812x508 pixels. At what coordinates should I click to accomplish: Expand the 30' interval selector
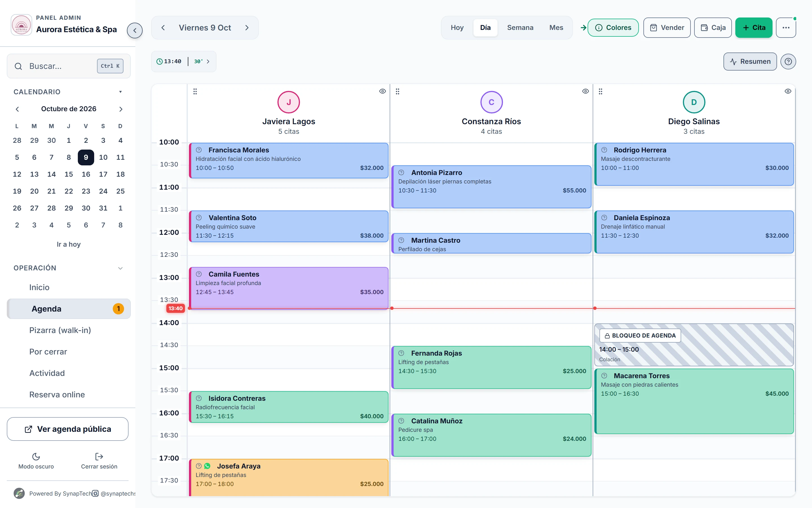pos(202,62)
